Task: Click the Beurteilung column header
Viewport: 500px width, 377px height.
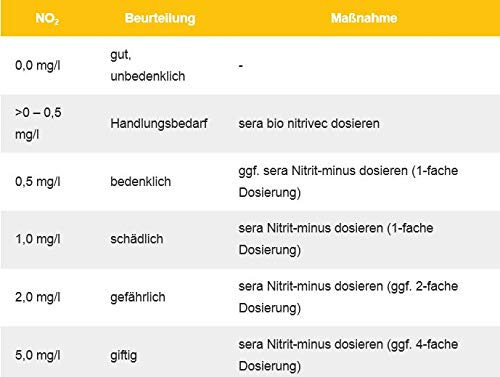Action: pos(160,18)
